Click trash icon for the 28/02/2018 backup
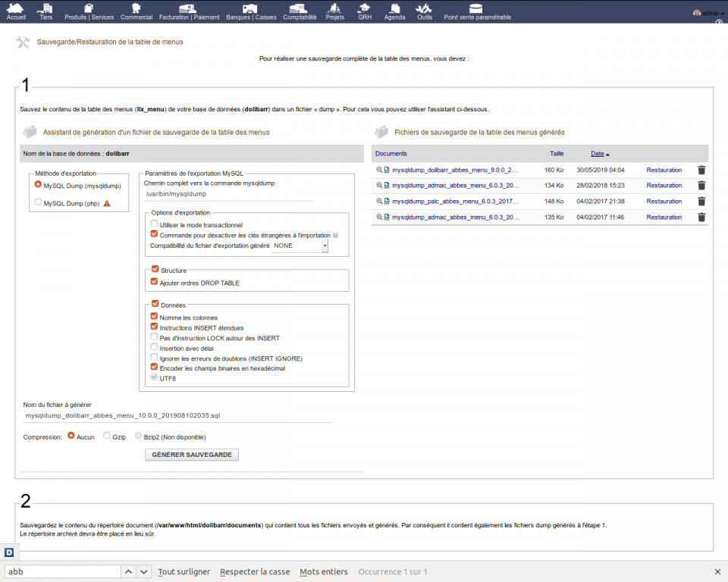728x582 pixels. coord(701,186)
